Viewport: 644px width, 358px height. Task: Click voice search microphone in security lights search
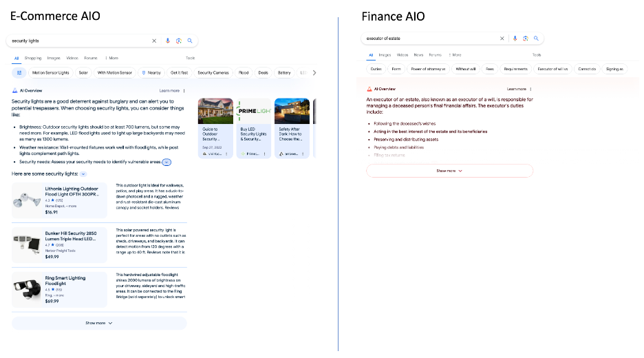[168, 41]
